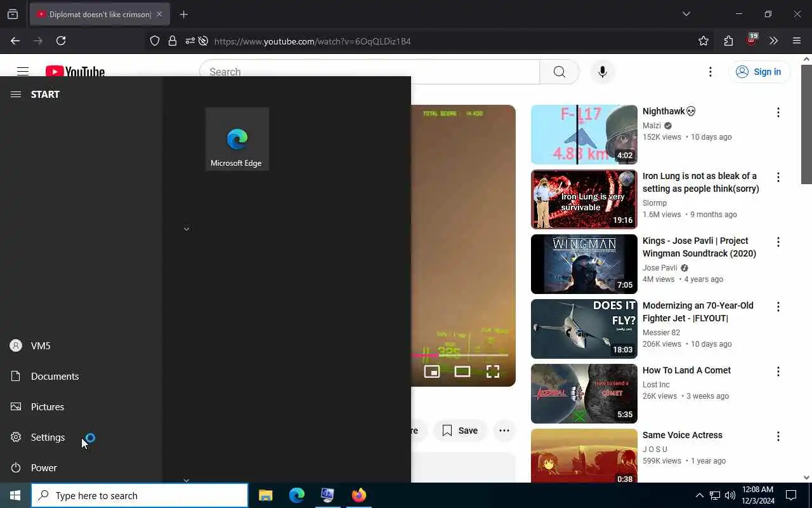Open the VM5 user account entry
The width and height of the screenshot is (812, 508).
(81, 345)
